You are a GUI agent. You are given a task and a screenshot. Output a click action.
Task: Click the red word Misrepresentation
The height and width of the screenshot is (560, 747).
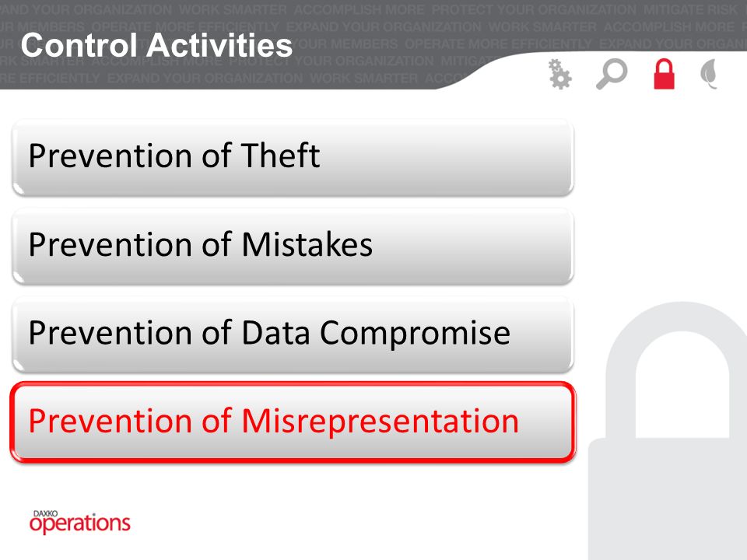[x=381, y=422]
